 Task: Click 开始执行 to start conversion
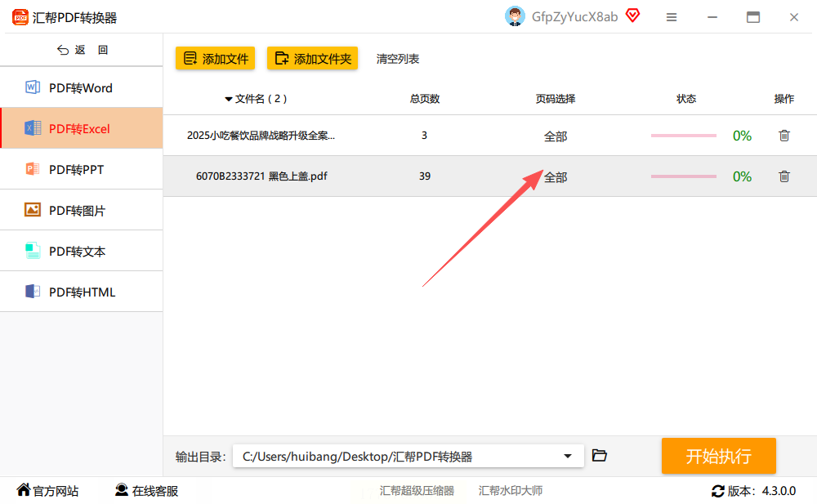718,456
